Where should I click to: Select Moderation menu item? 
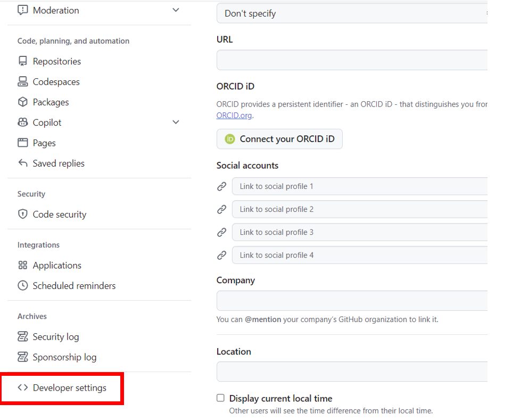pyautogui.click(x=56, y=11)
